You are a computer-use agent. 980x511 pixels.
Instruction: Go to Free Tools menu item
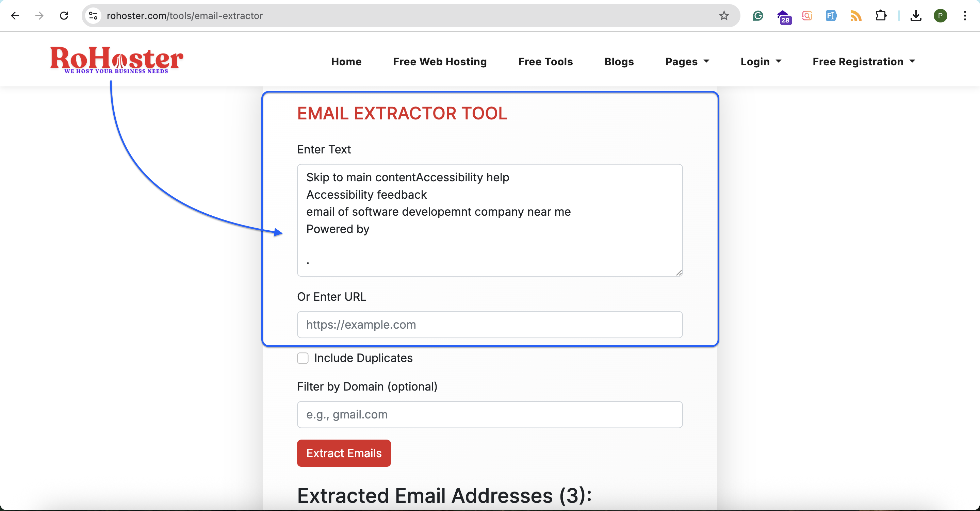click(545, 62)
